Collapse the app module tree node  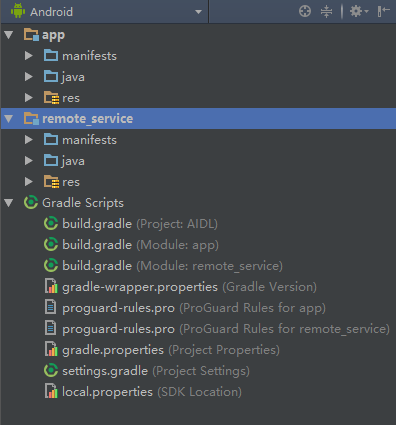click(9, 35)
